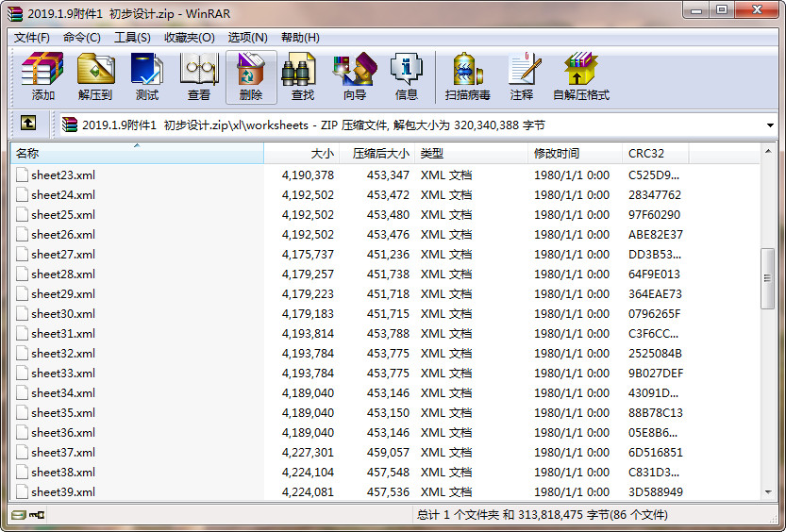The width and height of the screenshot is (786, 532).
Task: Click the scrollbar down arrow
Action: (x=768, y=492)
